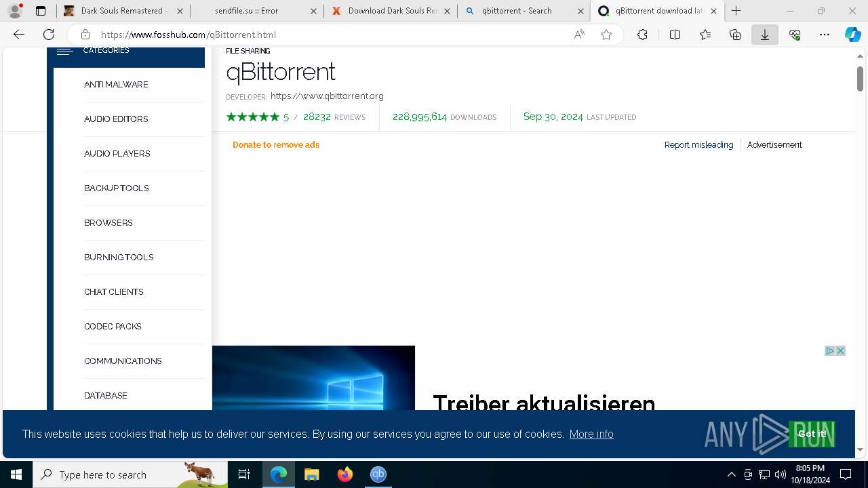The width and height of the screenshot is (868, 488).
Task: Close the sendfile.su Error tab
Action: [313, 11]
